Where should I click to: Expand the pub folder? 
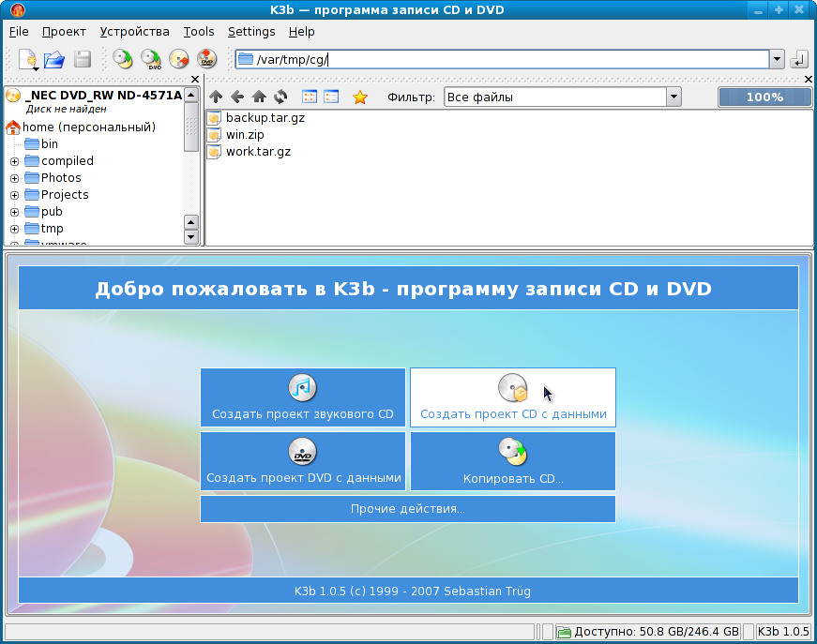pyautogui.click(x=15, y=212)
